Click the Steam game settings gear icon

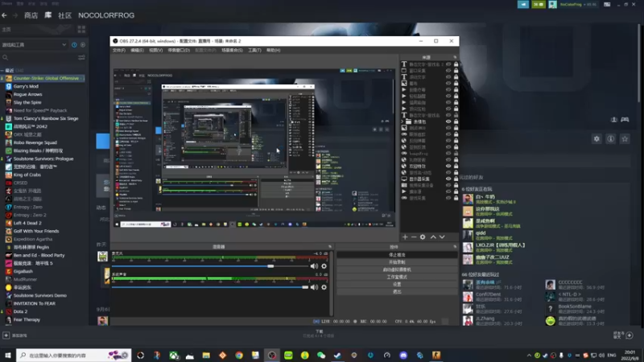597,138
